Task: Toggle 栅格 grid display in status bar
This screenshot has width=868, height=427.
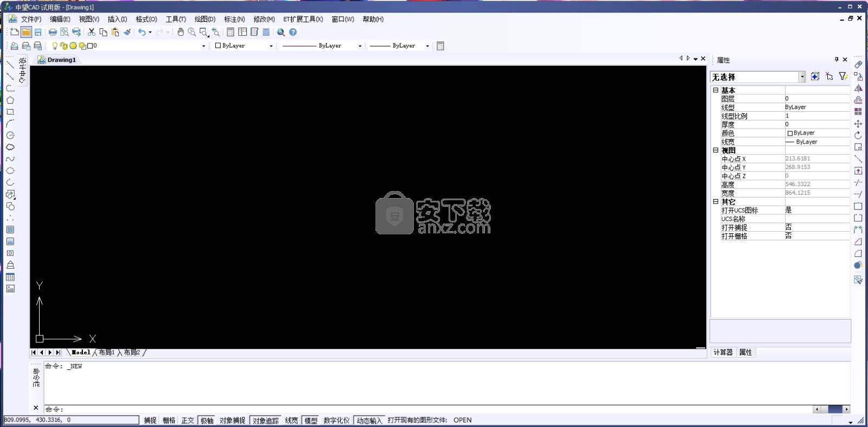Action: coord(169,420)
